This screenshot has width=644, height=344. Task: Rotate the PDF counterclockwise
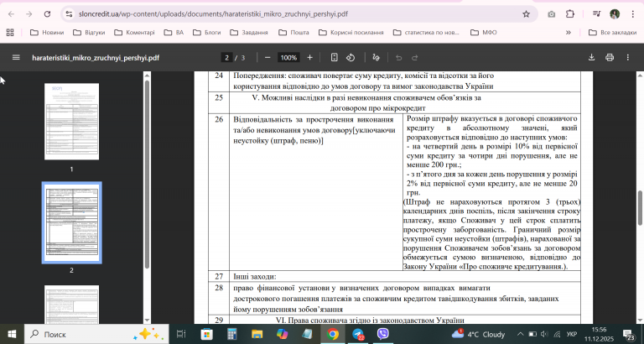tap(351, 58)
